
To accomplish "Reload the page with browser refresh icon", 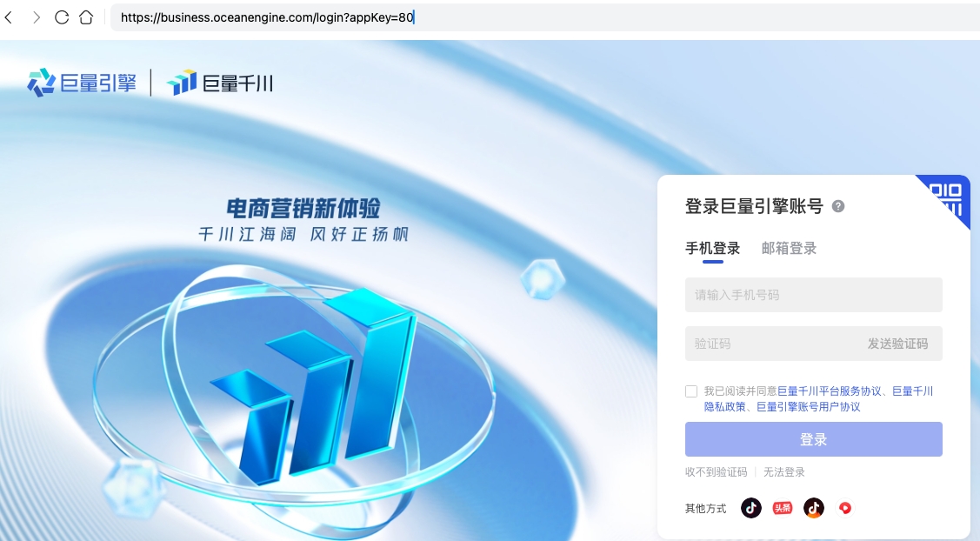I will point(62,17).
